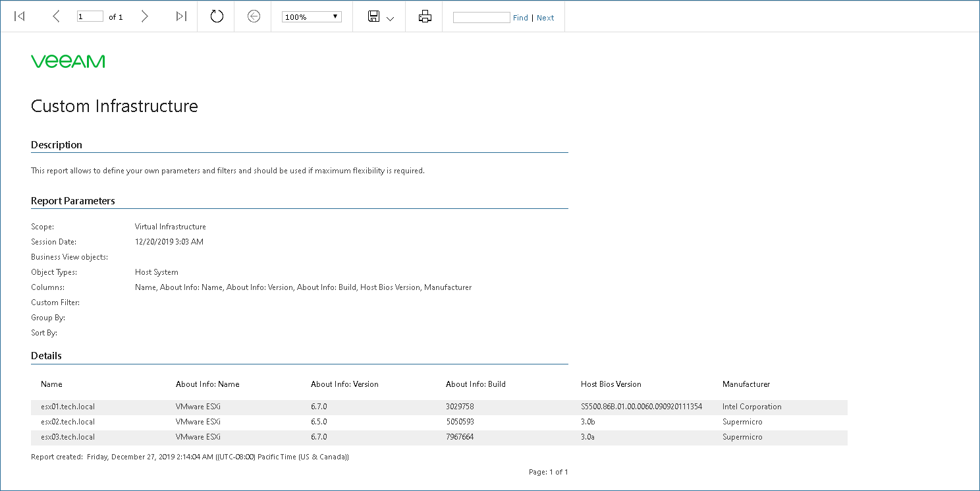This screenshot has height=491, width=980.
Task: Select the esx03.tech.local host name
Action: tap(68, 437)
